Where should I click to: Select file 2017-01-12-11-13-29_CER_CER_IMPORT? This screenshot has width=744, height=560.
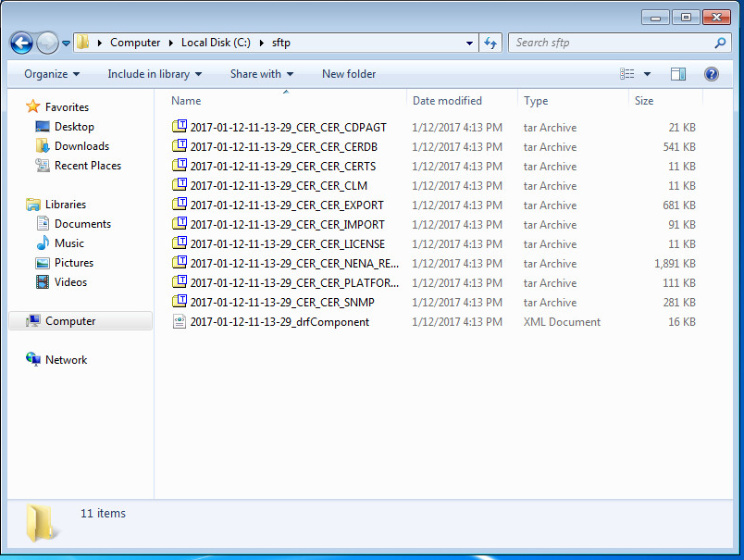pos(287,225)
